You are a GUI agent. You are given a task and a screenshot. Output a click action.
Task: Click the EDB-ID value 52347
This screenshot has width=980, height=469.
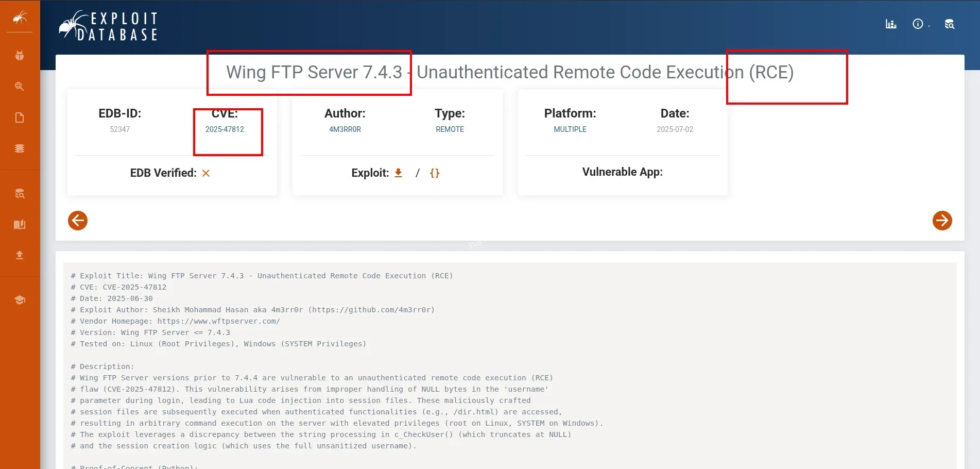[119, 129]
